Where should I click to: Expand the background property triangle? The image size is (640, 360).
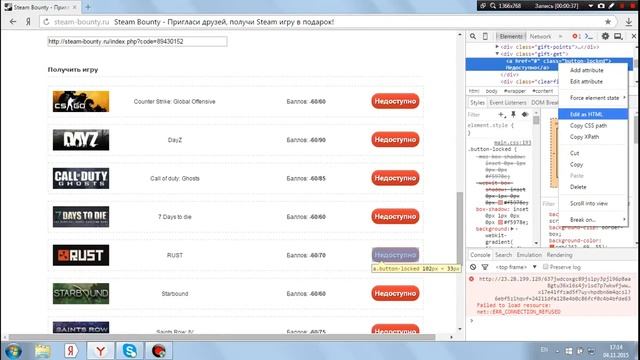click(x=512, y=229)
